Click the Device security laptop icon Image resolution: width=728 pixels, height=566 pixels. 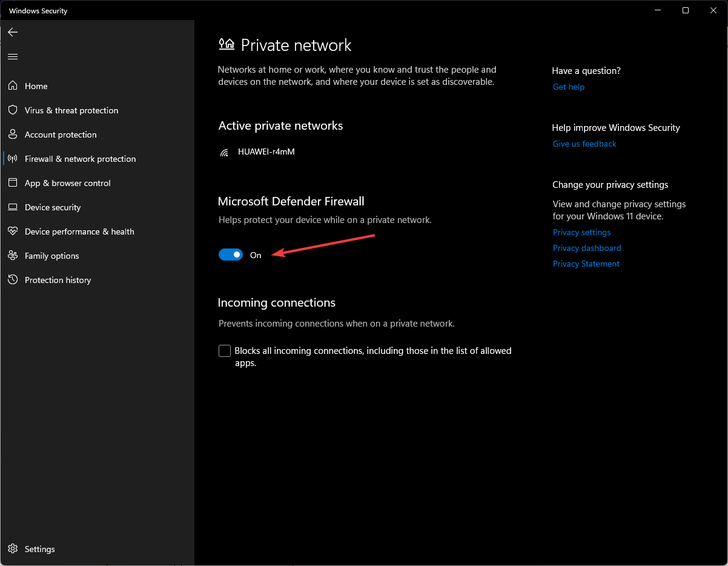point(13,207)
